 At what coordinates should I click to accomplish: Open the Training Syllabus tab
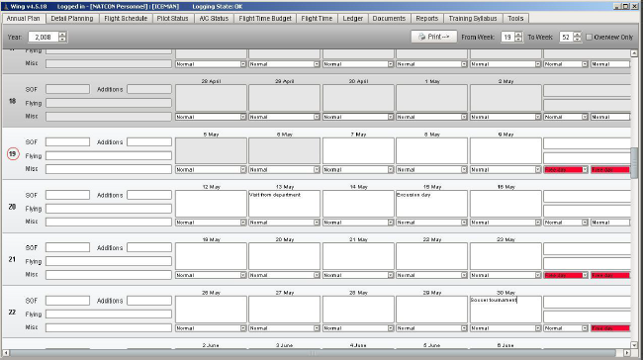(473, 19)
